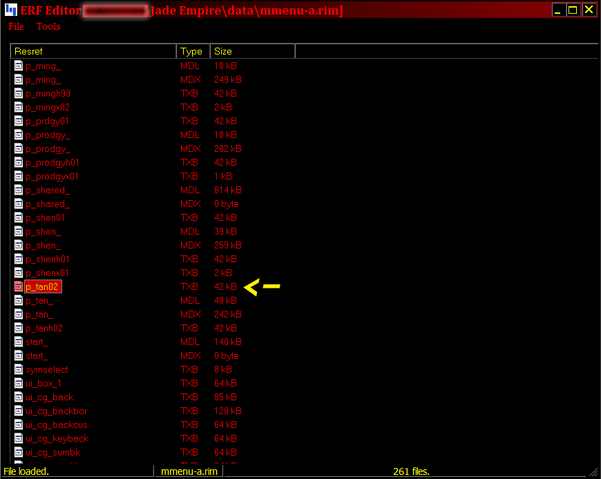Click file icon of p_prodgyx01 row

tap(18, 176)
